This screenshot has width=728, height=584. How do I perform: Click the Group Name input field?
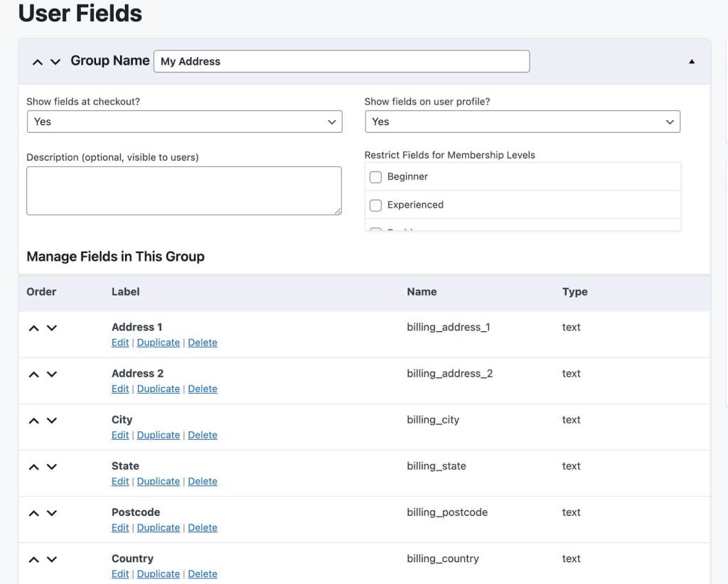341,61
